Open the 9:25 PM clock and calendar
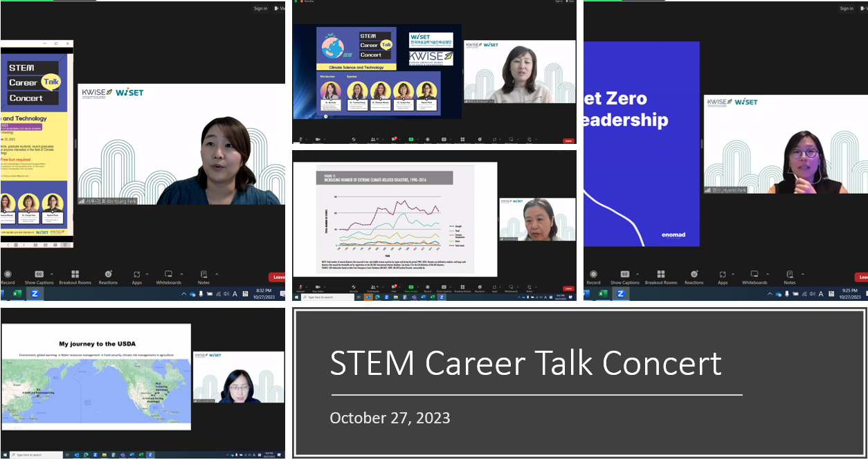Image resolution: width=868 pixels, height=460 pixels. (x=850, y=294)
